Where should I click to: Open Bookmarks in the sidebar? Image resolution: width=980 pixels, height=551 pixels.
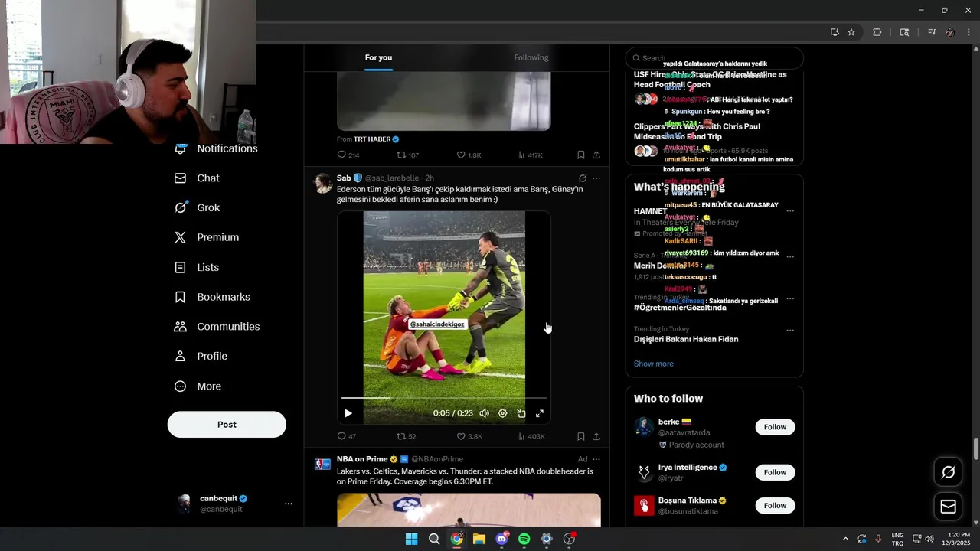tap(212, 297)
